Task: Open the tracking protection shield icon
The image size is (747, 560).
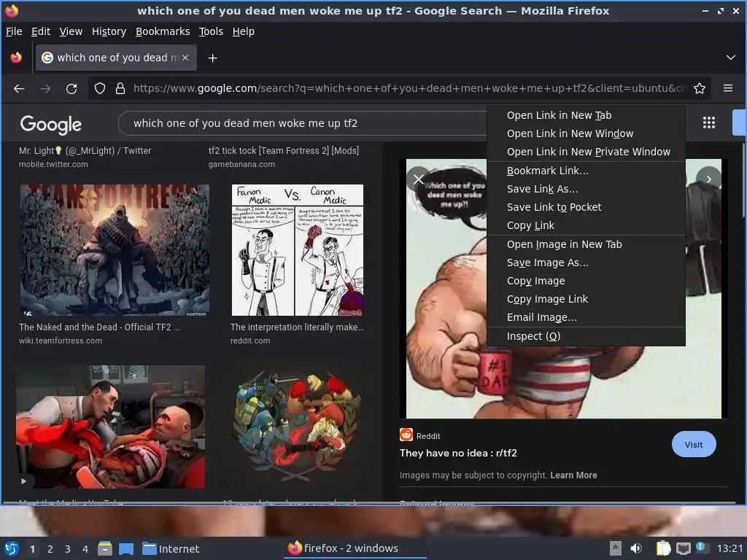Action: coord(99,88)
